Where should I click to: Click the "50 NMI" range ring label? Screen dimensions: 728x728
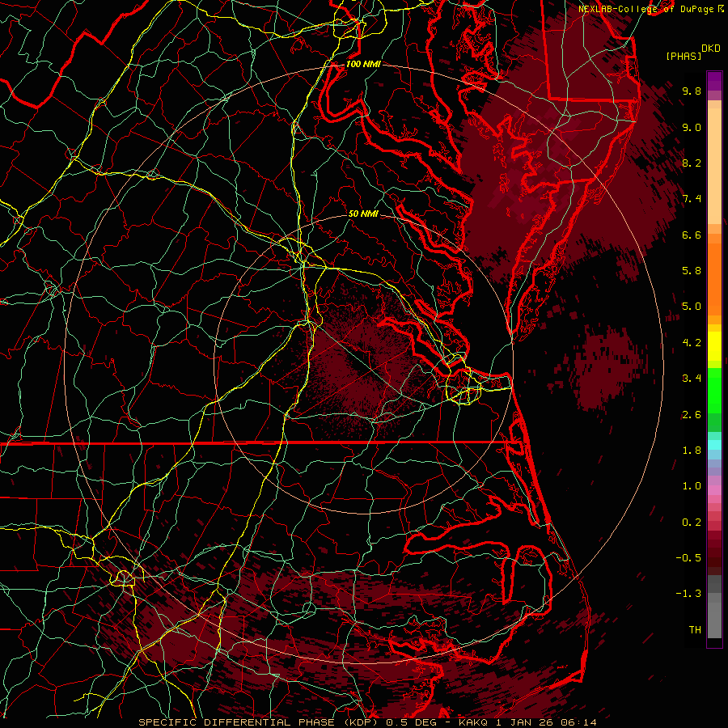coord(363,214)
